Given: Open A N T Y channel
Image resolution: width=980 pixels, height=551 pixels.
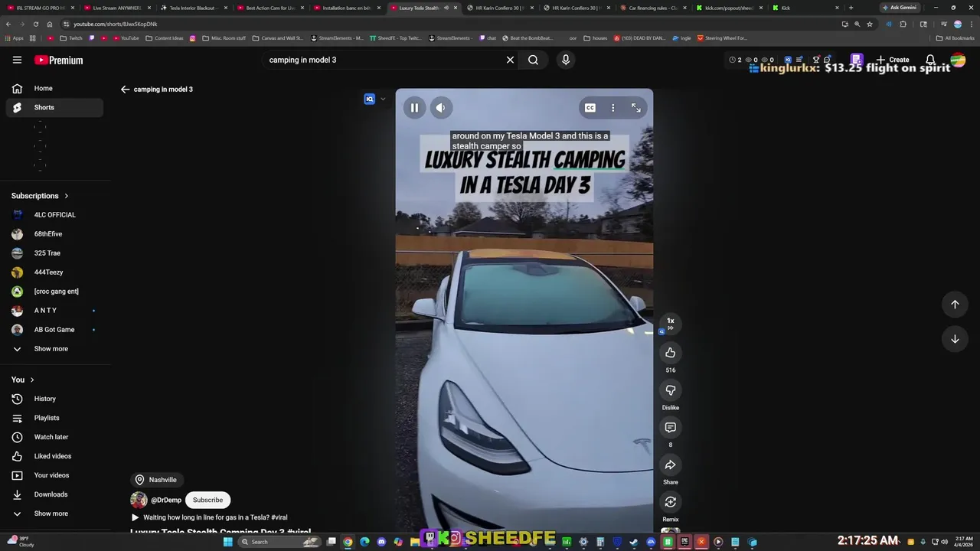Looking at the screenshot, I should click(x=54, y=311).
